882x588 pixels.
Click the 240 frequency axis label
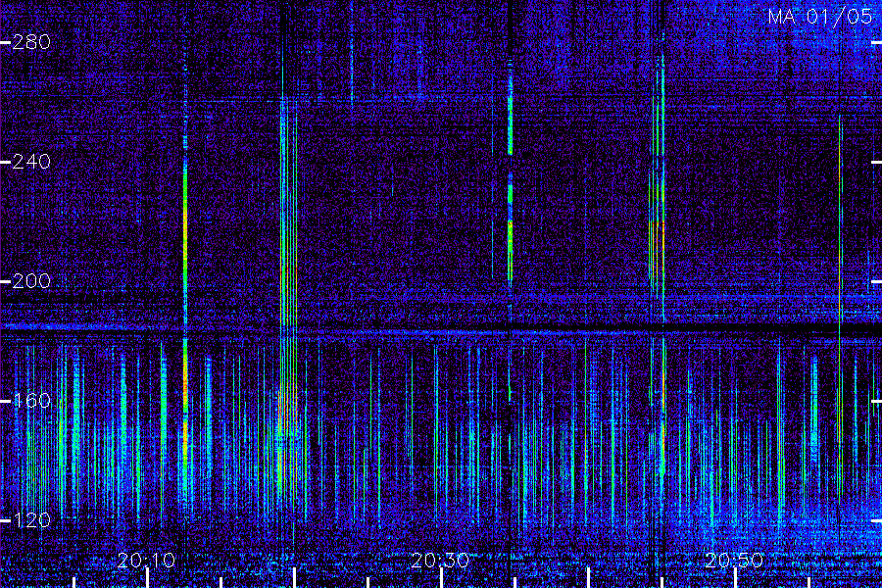click(x=31, y=162)
